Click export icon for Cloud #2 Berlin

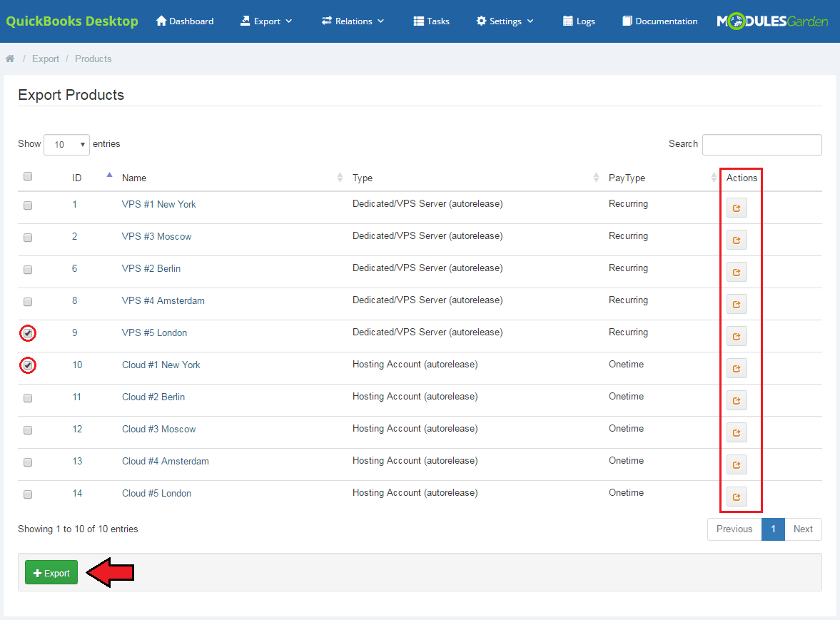737,400
